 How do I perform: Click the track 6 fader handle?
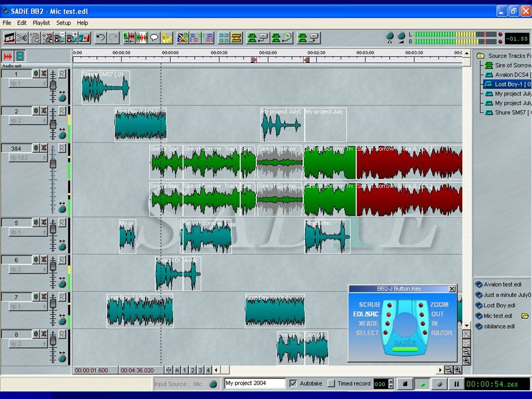point(53,267)
